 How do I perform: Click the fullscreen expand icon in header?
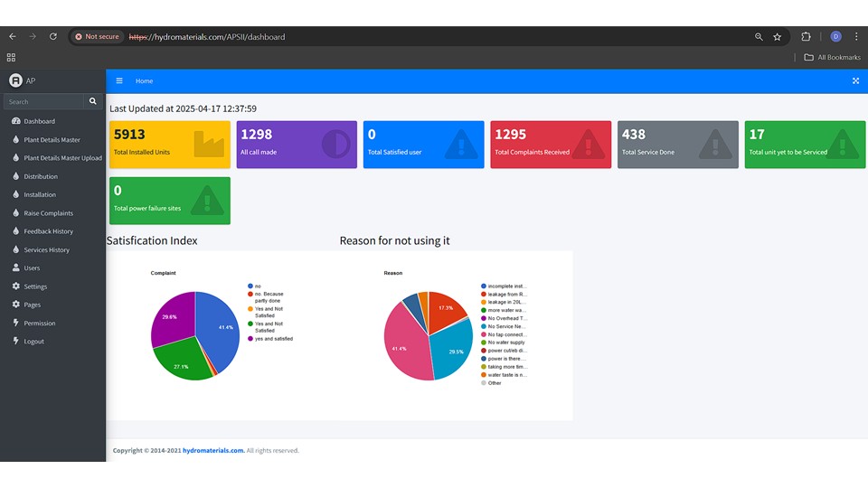[855, 81]
